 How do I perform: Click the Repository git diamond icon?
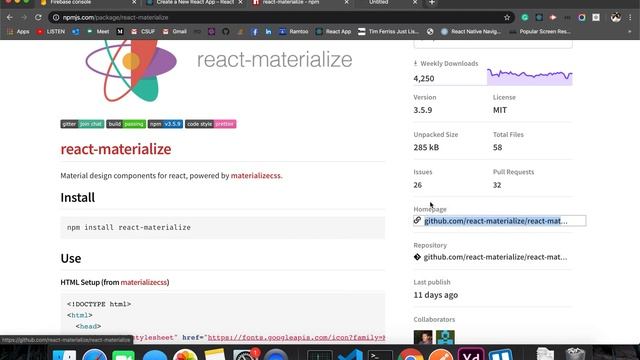pos(417,257)
